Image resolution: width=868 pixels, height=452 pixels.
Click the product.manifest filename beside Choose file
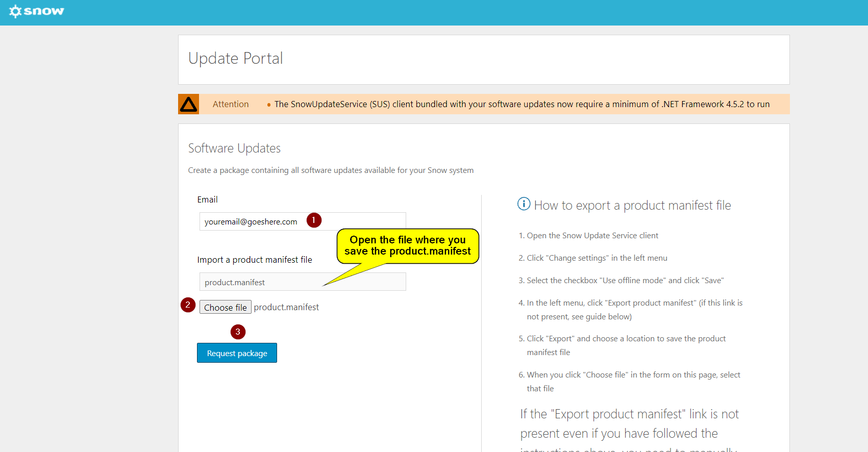pos(286,307)
